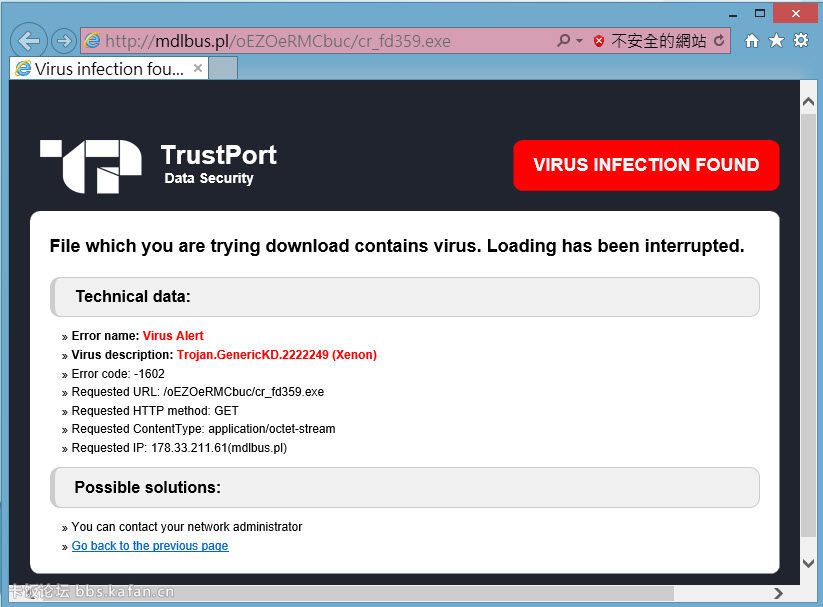The height and width of the screenshot is (607, 823).
Task: Click the Internet Explorer icon in the address bar
Action: click(x=93, y=40)
